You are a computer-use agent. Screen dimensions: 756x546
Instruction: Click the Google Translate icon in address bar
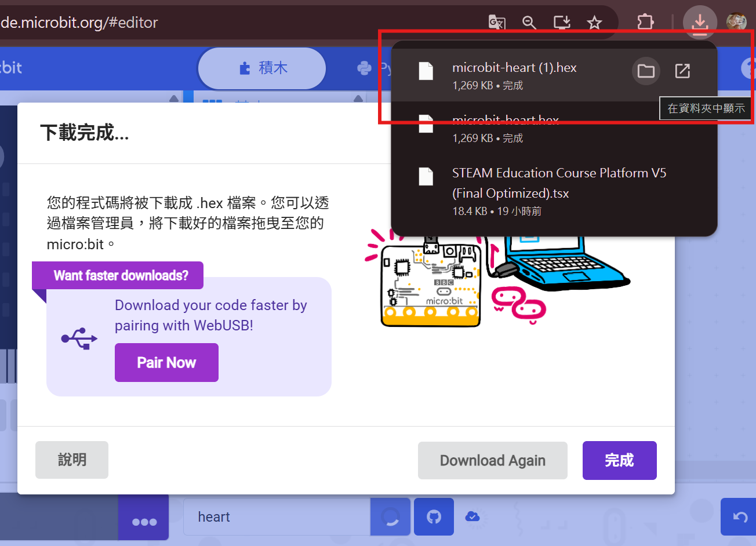[497, 23]
